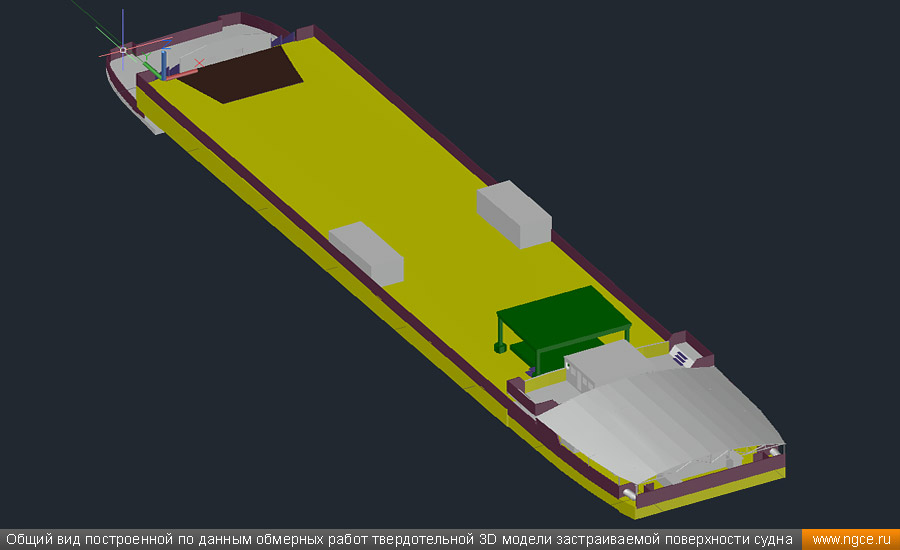The width and height of the screenshot is (900, 550).
Task: Select the dark brown hatch cover near the bow
Action: click(x=241, y=75)
